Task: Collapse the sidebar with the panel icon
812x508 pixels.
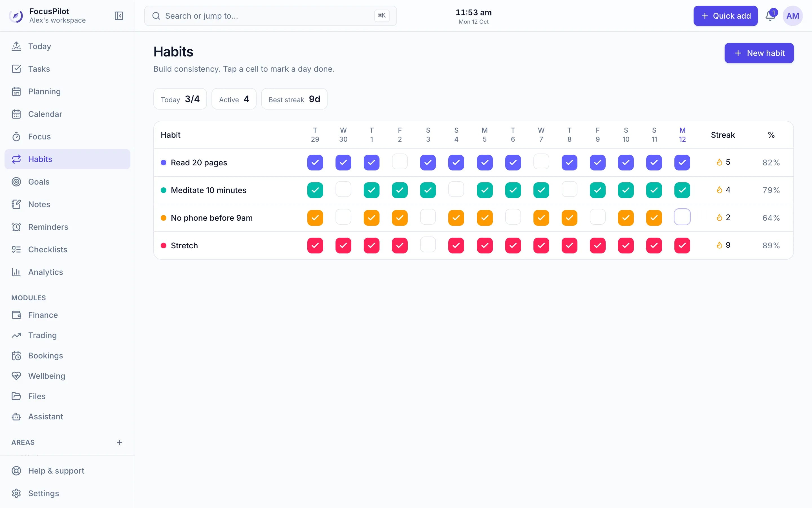Action: click(119, 16)
